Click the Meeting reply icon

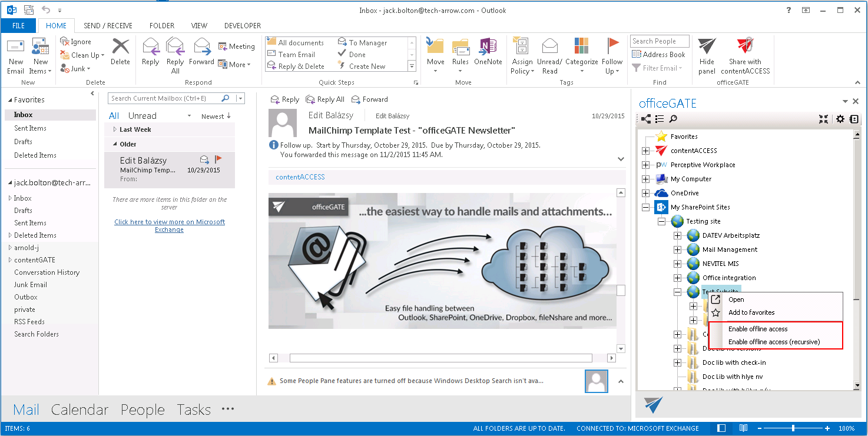coord(223,46)
